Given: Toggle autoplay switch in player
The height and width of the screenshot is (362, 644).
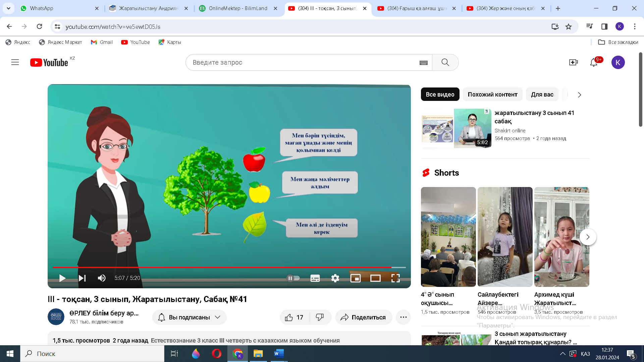Looking at the screenshot, I should [x=293, y=278].
